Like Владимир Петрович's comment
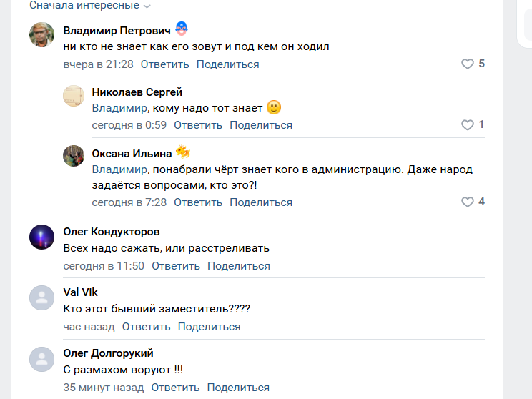This screenshot has height=399, width=532. [x=468, y=64]
